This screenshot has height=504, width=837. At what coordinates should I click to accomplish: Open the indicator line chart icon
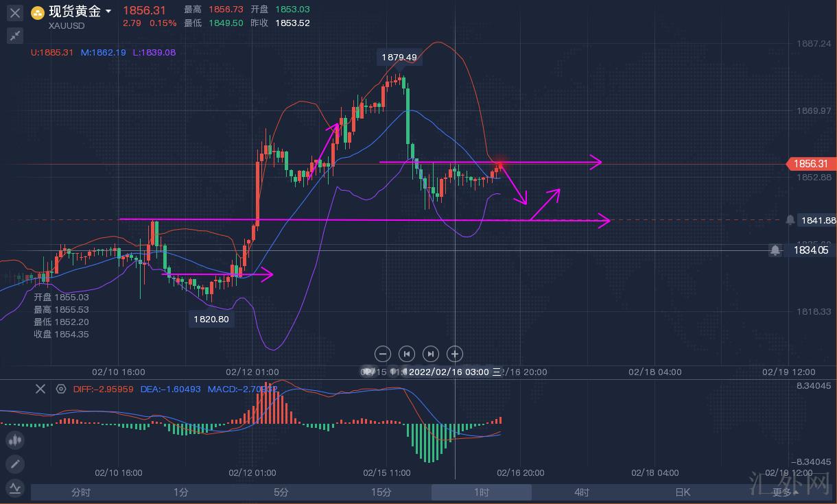click(14, 488)
